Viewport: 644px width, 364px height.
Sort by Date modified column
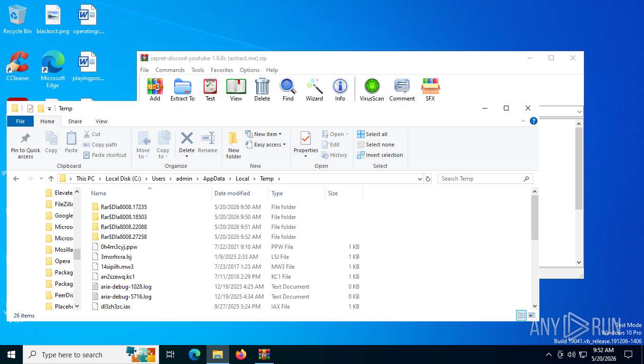240,193
